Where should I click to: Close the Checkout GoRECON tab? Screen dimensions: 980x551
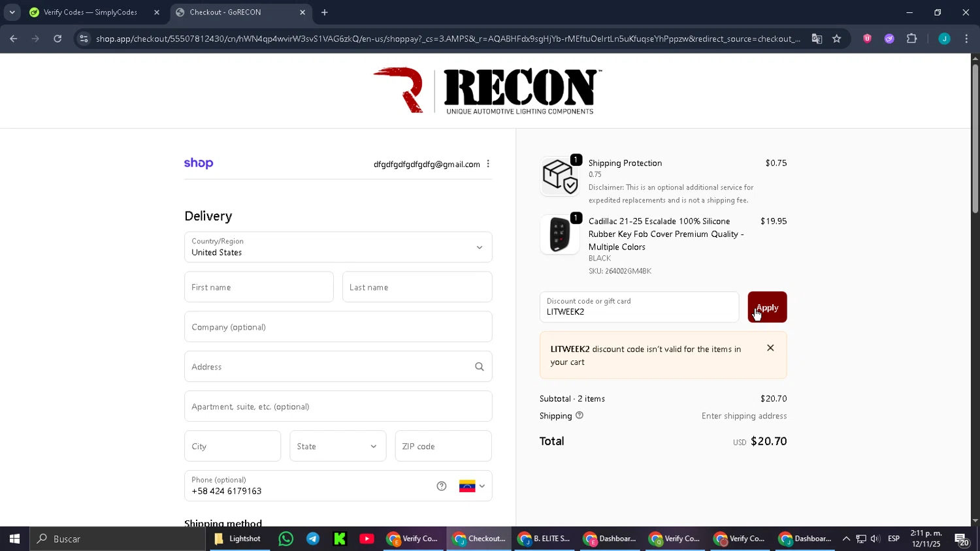[x=302, y=12]
